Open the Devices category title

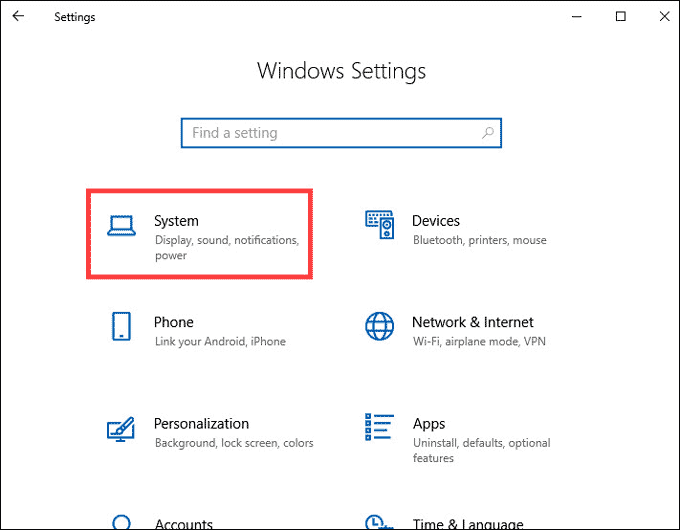[436, 221]
